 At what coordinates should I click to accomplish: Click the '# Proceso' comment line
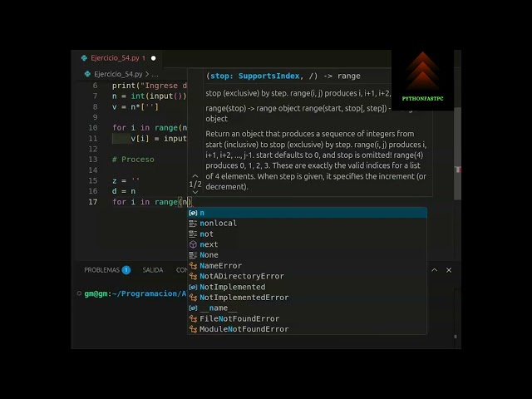[x=133, y=160]
